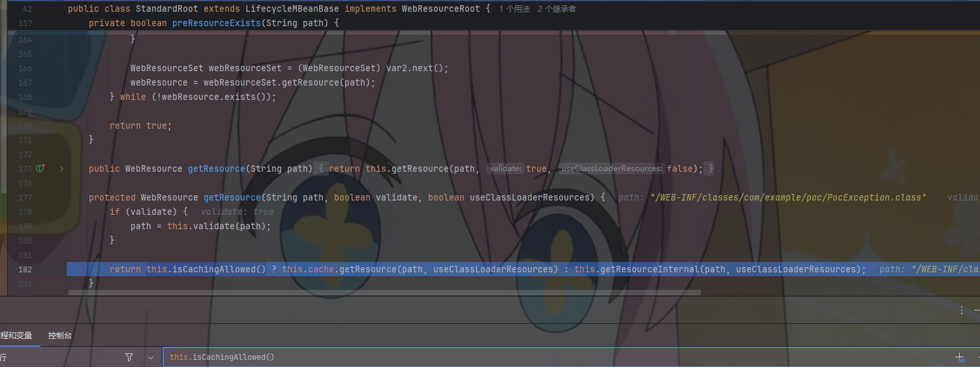
Task: Click 'return true;' on line 170
Action: point(140,125)
